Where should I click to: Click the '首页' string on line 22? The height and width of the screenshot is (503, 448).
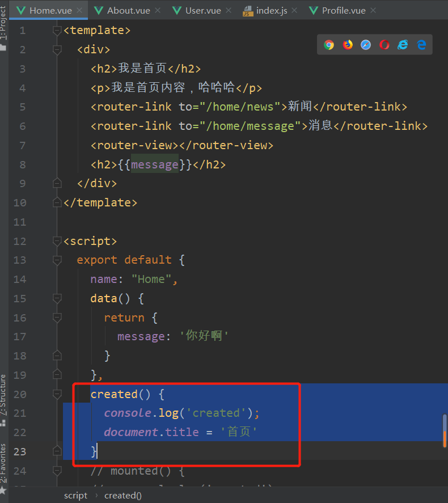pos(239,432)
